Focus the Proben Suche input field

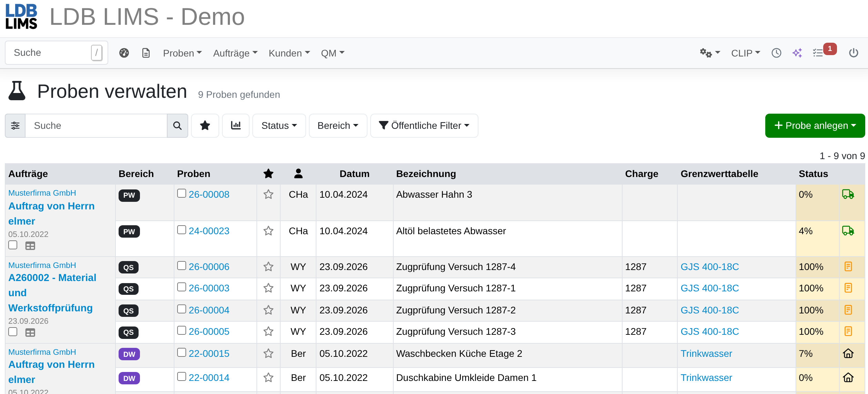[x=96, y=126]
